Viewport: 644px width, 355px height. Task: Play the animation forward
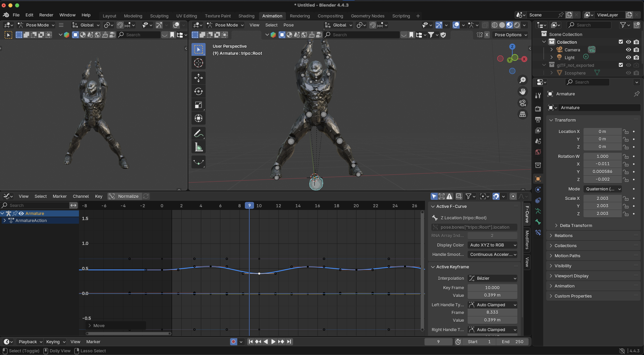coord(273,342)
